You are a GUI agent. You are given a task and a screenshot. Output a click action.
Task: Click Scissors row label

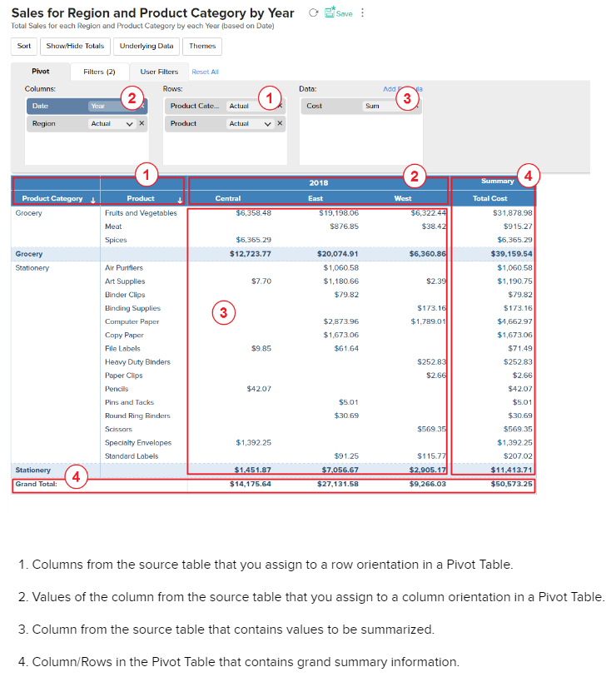118,430
